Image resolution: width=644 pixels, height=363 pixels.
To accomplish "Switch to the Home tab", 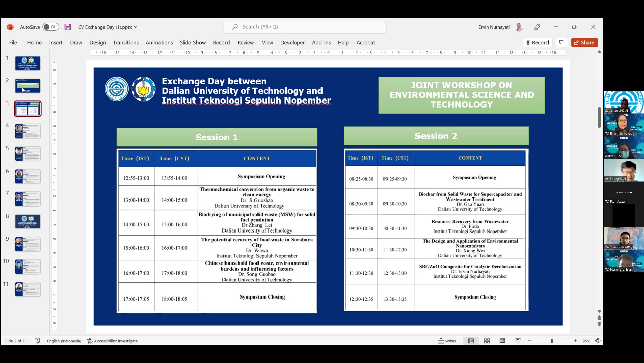I will tap(35, 43).
